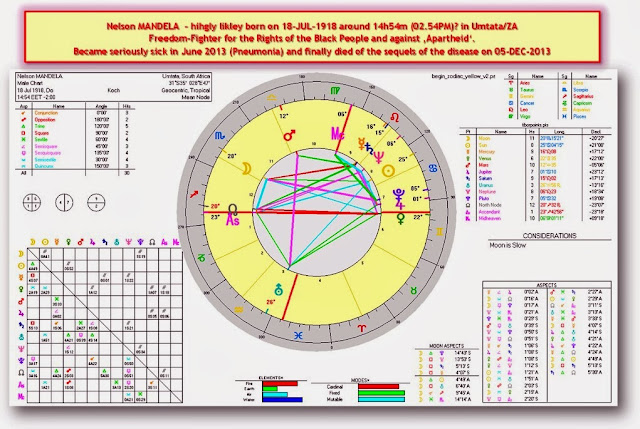The height and width of the screenshot is (429, 640).
Task: Click the 'Koch' house system label
Action: [113, 90]
